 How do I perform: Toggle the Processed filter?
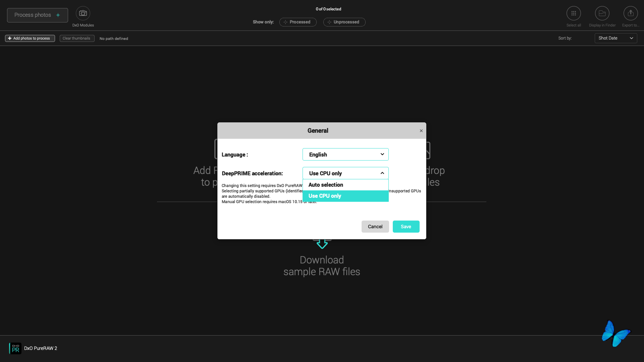point(298,22)
